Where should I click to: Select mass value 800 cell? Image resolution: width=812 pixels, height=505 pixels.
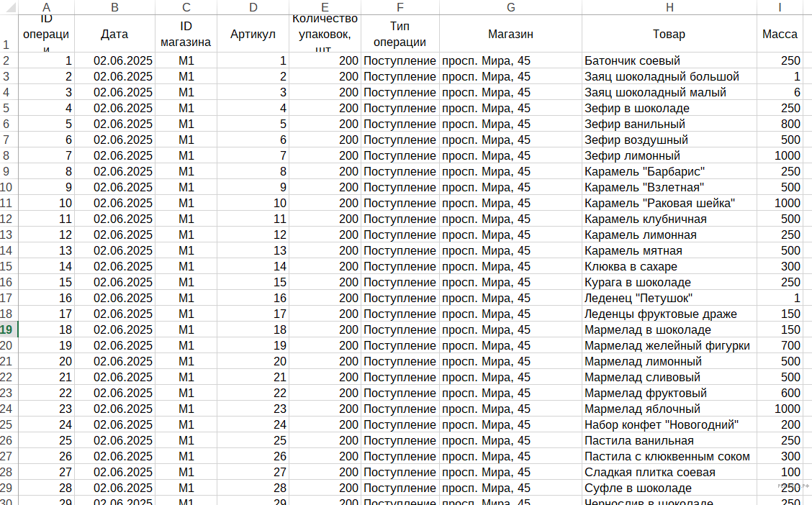780,124
